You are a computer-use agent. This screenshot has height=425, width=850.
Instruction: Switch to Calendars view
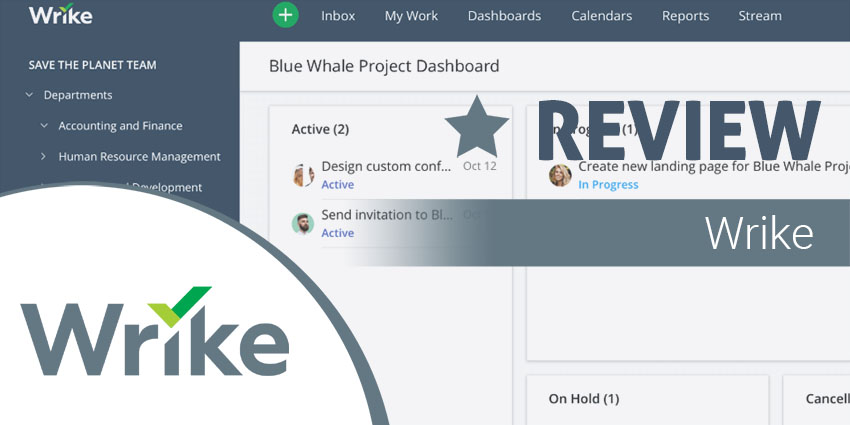(x=602, y=16)
